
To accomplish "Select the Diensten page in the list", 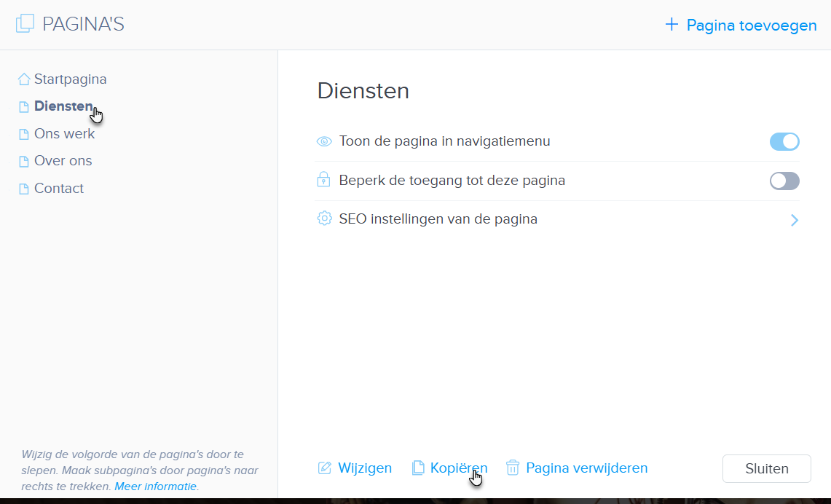I will click(63, 106).
